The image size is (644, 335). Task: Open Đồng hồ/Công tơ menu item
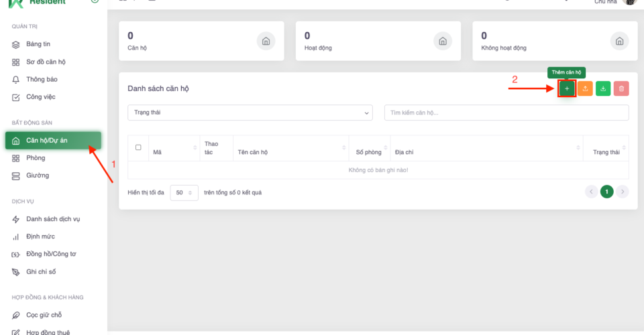51,254
